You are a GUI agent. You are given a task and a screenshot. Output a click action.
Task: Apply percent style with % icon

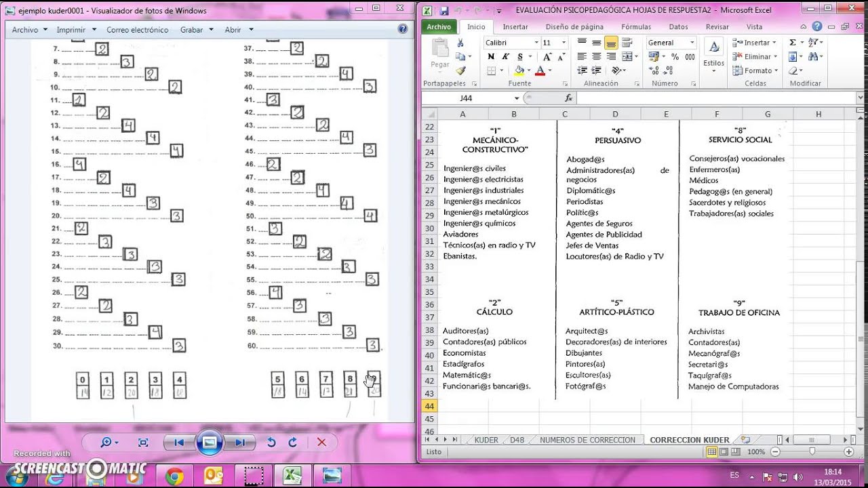point(675,57)
